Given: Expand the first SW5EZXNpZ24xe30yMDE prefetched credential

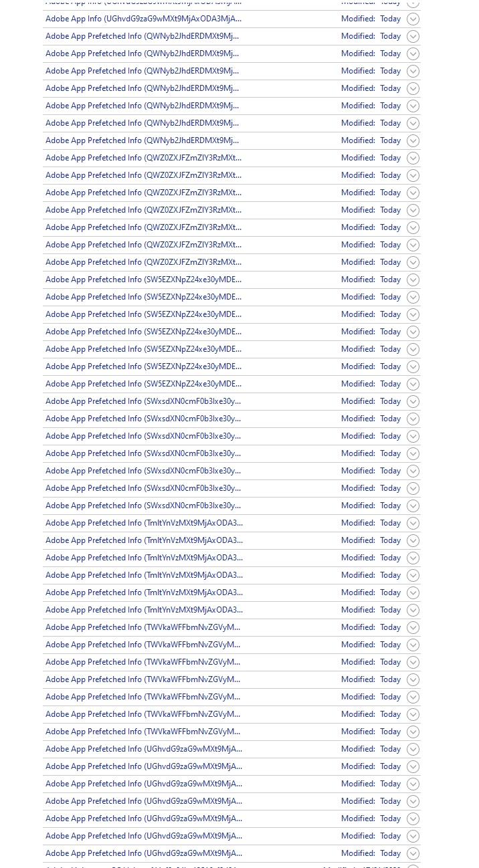Looking at the screenshot, I should (x=413, y=280).
